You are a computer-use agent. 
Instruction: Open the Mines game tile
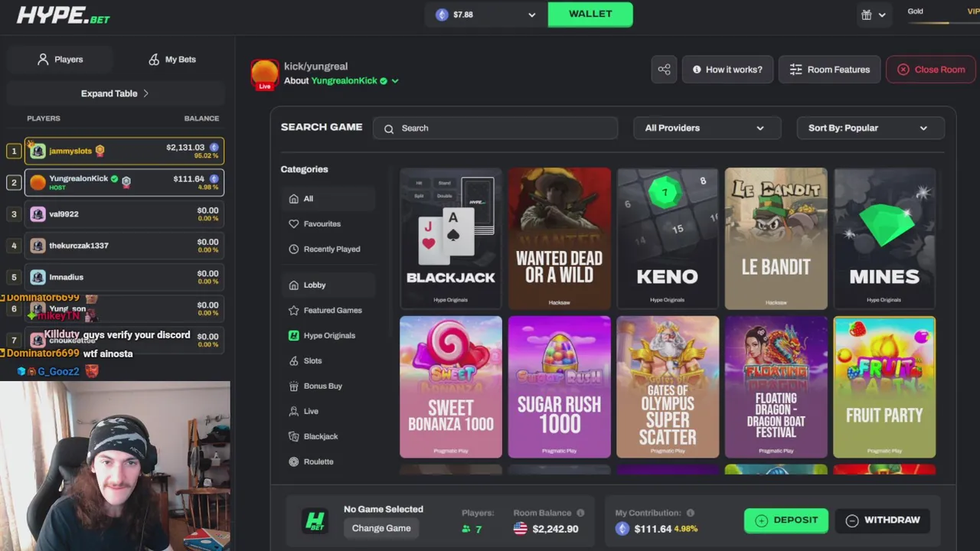pos(884,239)
